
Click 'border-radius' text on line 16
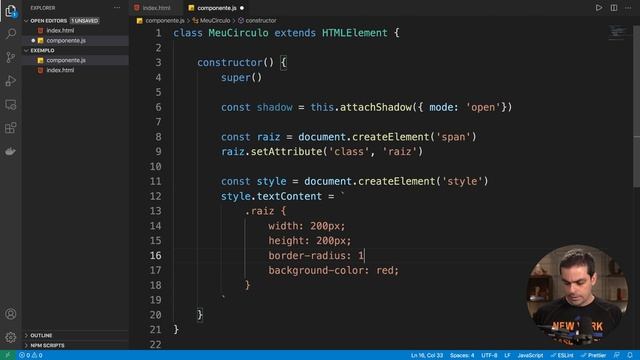pos(307,256)
